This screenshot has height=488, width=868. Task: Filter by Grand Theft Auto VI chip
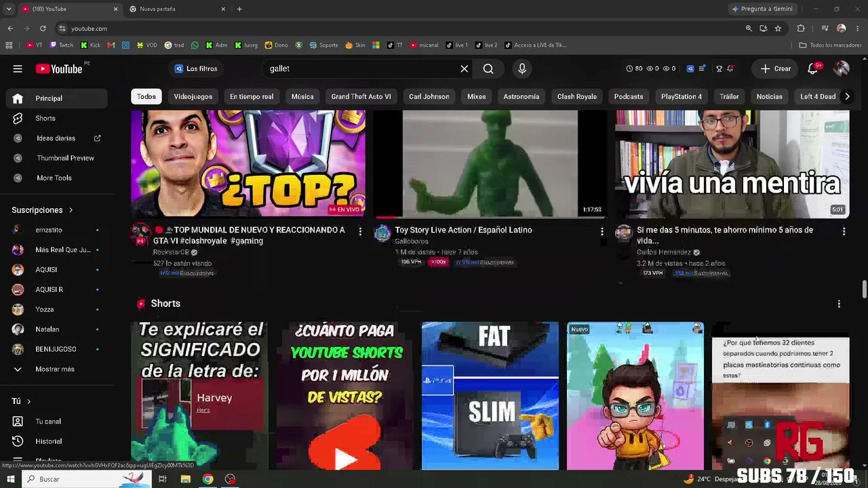361,96
